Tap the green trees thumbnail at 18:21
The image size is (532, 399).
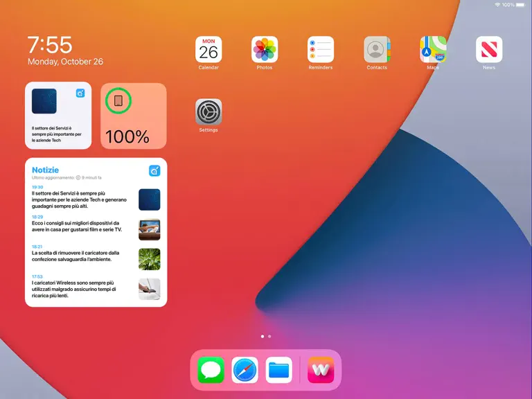pos(150,259)
